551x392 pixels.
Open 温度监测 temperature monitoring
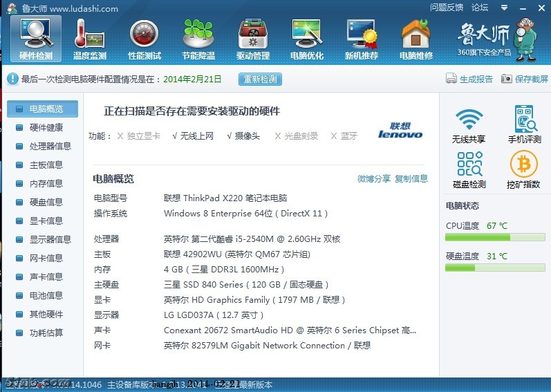point(90,39)
